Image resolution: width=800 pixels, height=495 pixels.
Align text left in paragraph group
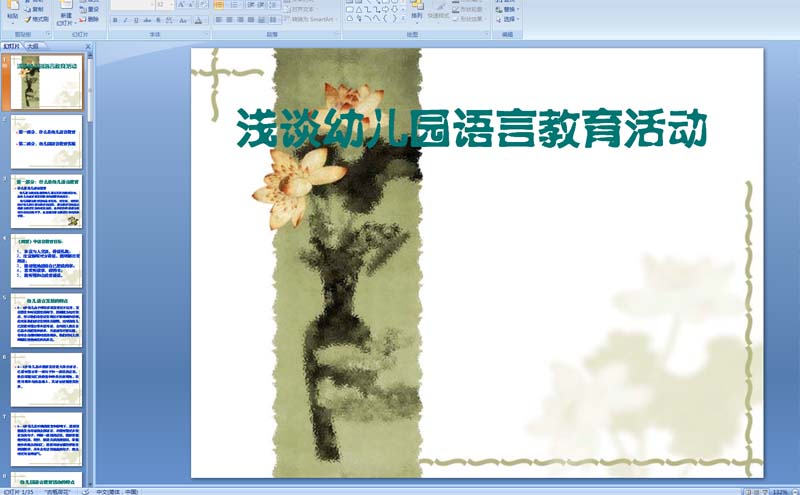coord(218,20)
